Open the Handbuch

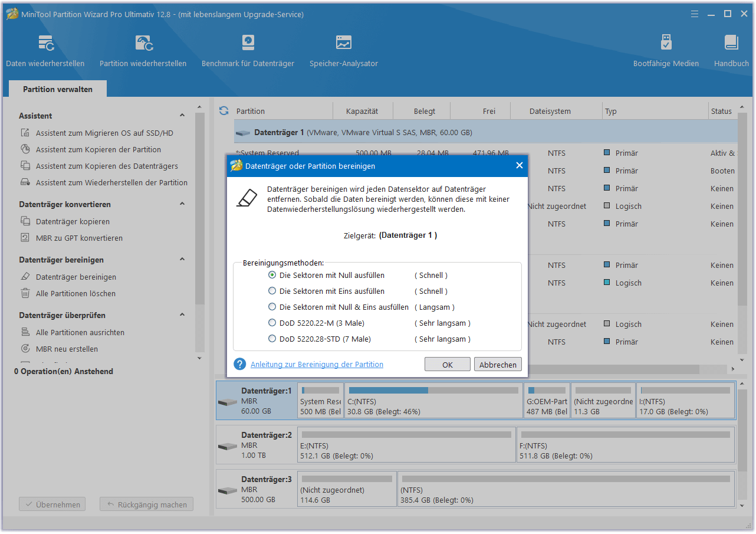tap(731, 51)
